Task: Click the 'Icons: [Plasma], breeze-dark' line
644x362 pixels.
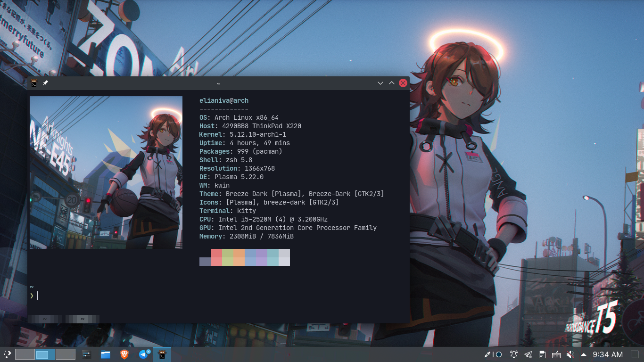Action: tap(269, 202)
